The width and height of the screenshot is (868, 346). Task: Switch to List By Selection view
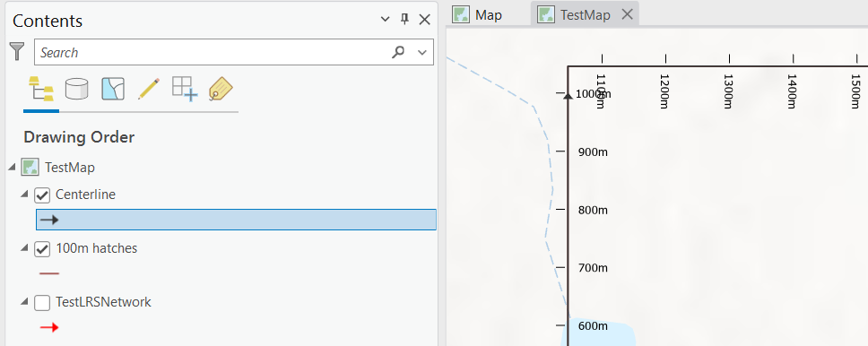[x=113, y=89]
